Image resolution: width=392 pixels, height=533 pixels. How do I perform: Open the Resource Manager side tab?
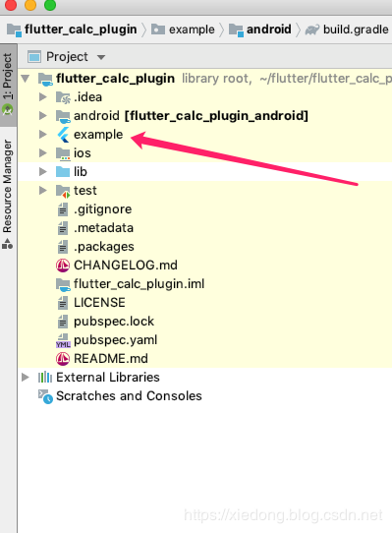pyautogui.click(x=8, y=193)
